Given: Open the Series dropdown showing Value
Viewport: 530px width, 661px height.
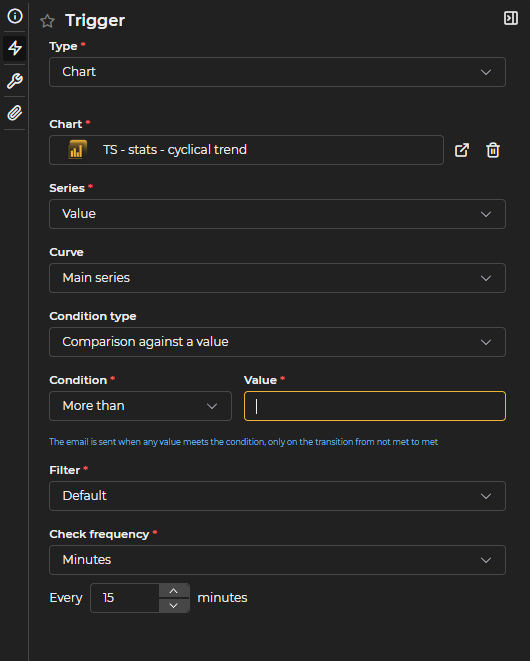Looking at the screenshot, I should (x=277, y=214).
